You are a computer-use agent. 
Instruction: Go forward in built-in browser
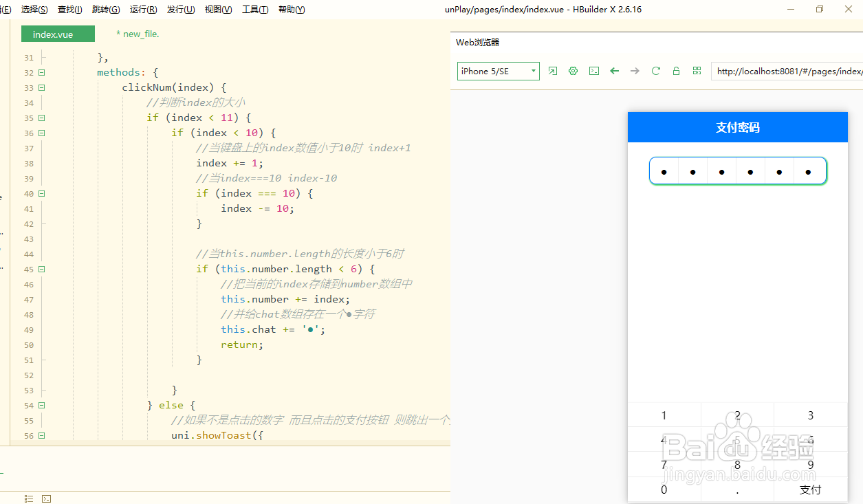[x=635, y=71]
